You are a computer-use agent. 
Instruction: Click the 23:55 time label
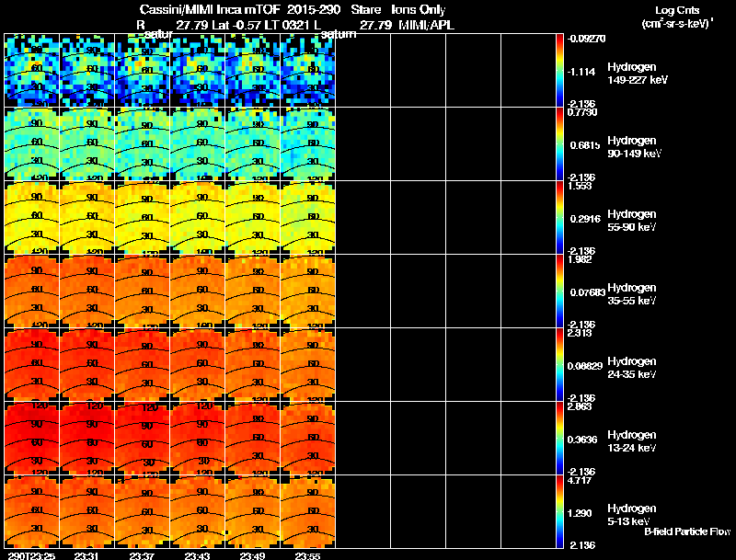pos(307,555)
